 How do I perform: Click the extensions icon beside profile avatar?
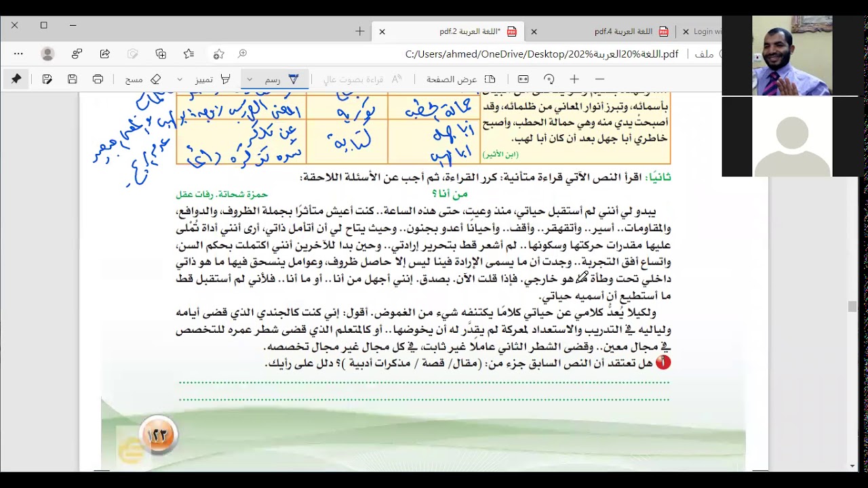point(77,54)
